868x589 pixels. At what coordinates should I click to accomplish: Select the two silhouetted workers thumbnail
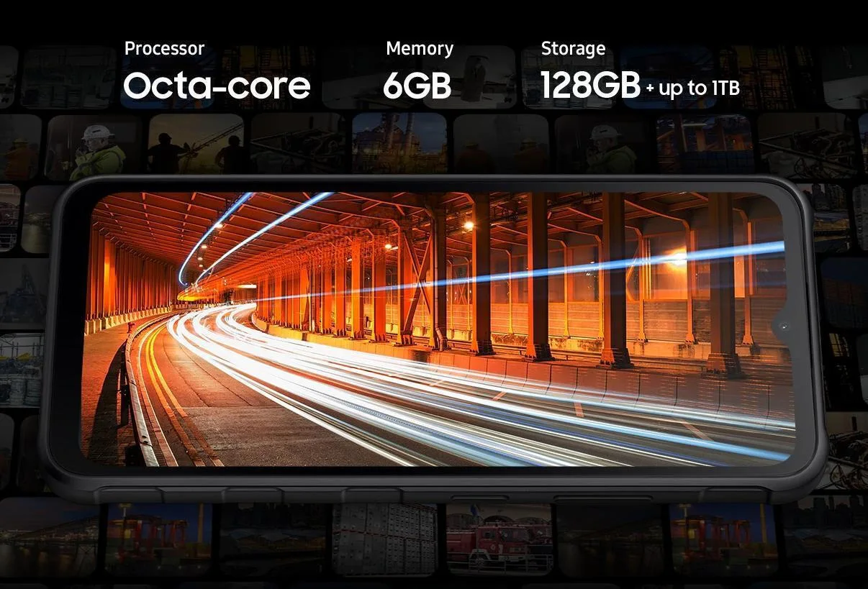coord(196,145)
